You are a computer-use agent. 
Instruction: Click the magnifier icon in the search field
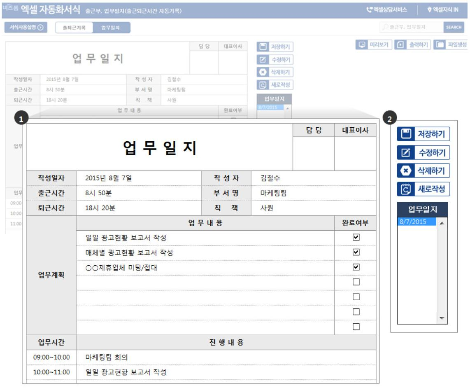click(x=385, y=27)
